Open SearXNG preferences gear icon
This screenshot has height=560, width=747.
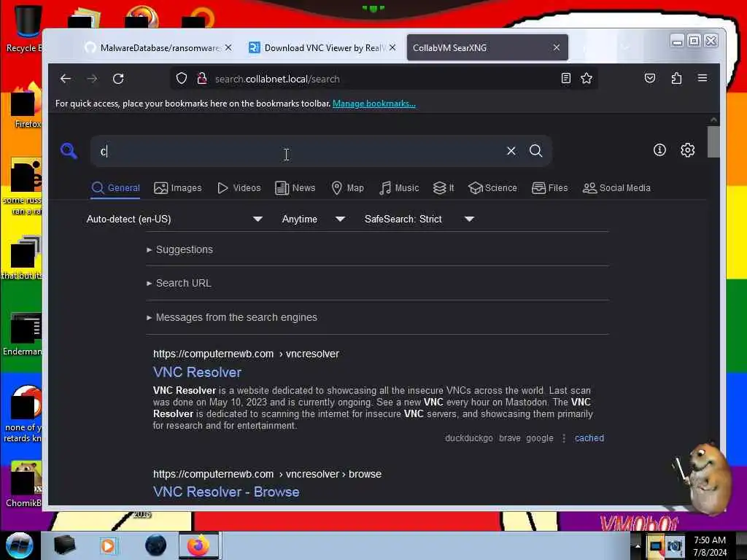pos(687,150)
